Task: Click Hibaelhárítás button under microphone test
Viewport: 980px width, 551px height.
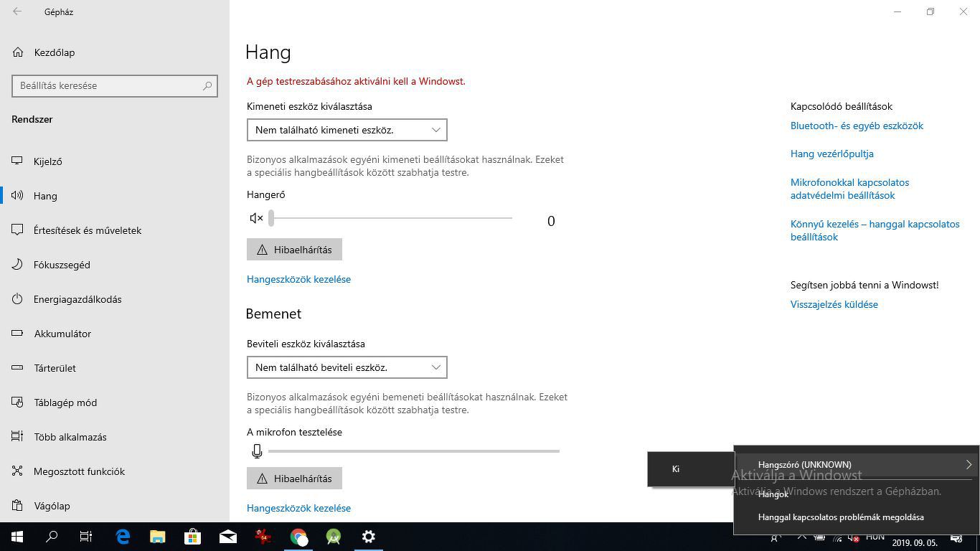Action: click(x=294, y=479)
